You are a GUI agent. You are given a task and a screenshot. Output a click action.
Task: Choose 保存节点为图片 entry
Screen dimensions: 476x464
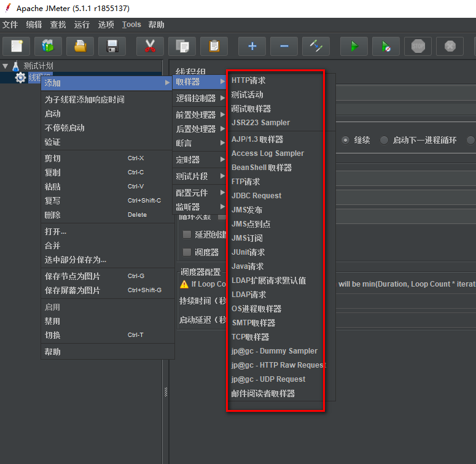[x=106, y=276]
